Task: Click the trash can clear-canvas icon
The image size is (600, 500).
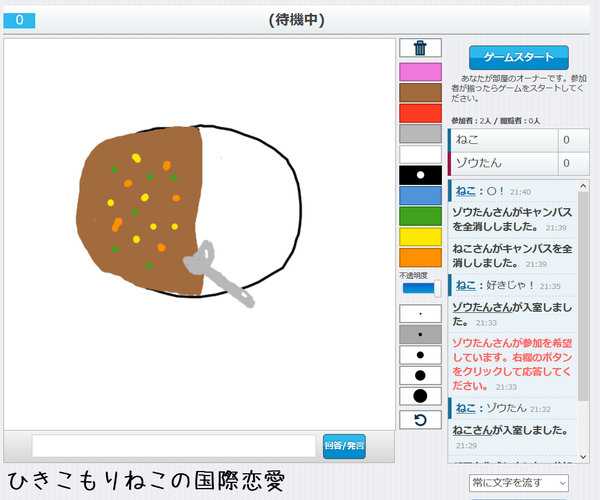Action: (x=420, y=48)
